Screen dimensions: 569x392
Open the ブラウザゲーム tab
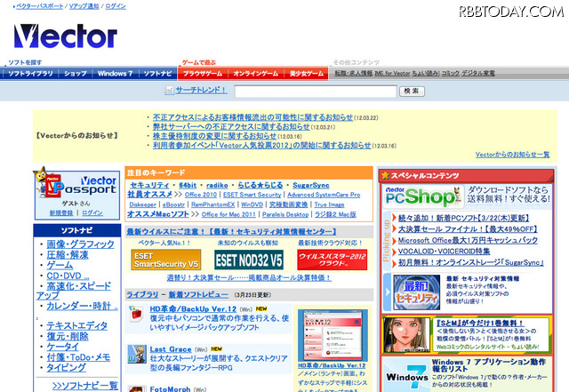tap(203, 74)
